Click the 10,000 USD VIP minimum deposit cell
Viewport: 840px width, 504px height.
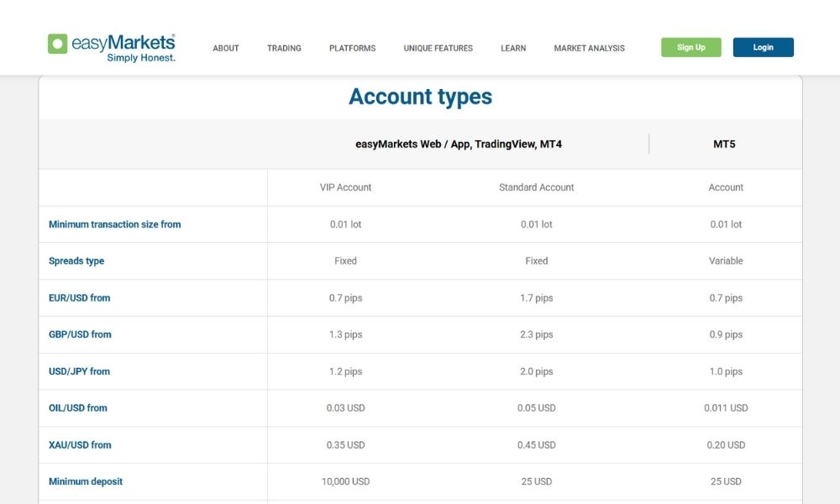click(x=345, y=482)
